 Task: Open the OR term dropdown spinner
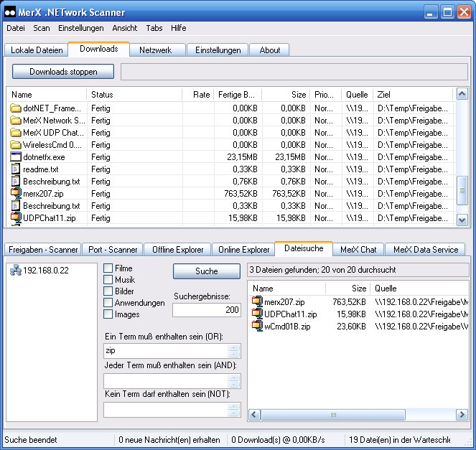click(234, 351)
